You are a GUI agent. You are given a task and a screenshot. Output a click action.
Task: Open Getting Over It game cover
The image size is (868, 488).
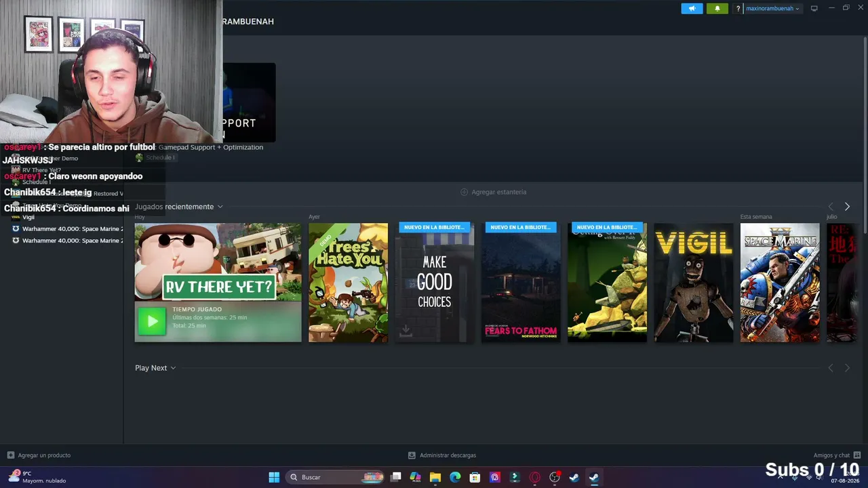click(607, 283)
